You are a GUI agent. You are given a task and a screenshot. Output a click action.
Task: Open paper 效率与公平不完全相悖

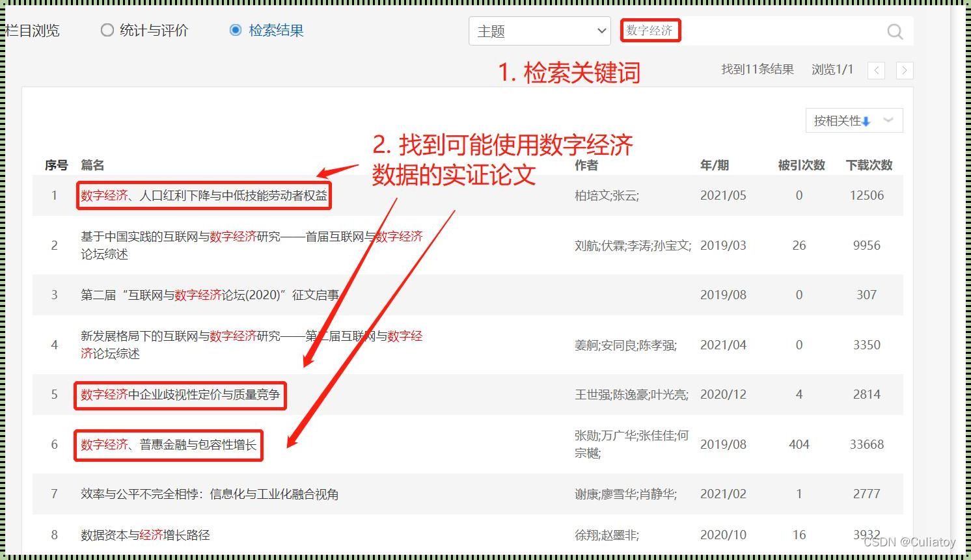click(210, 494)
